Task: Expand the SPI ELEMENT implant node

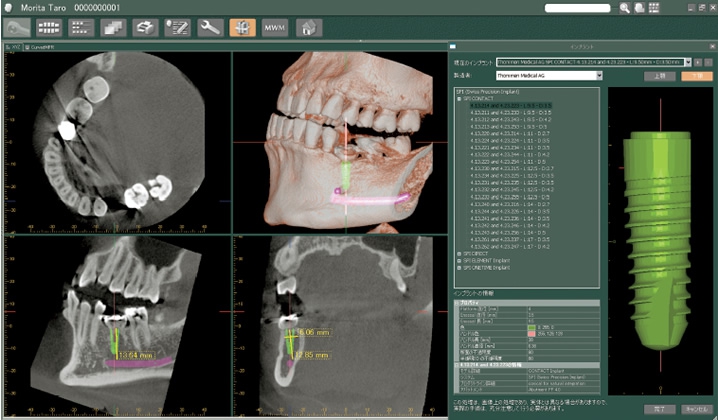Action: (458, 259)
